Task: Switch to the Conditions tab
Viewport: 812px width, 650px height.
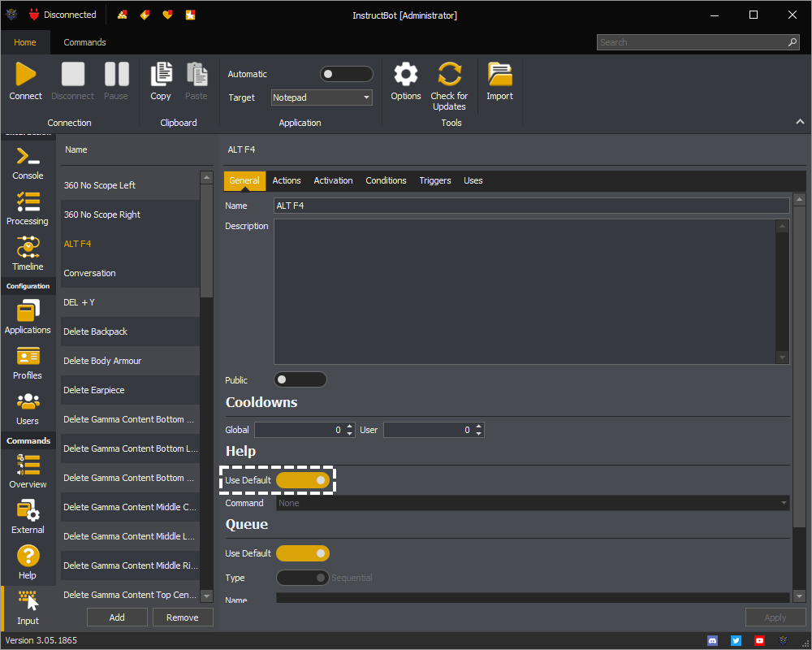Action: point(386,180)
